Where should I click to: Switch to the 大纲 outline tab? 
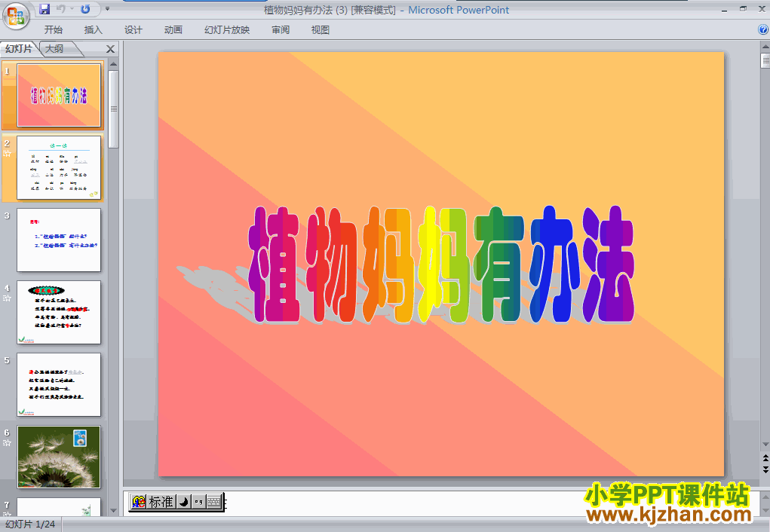coord(55,48)
